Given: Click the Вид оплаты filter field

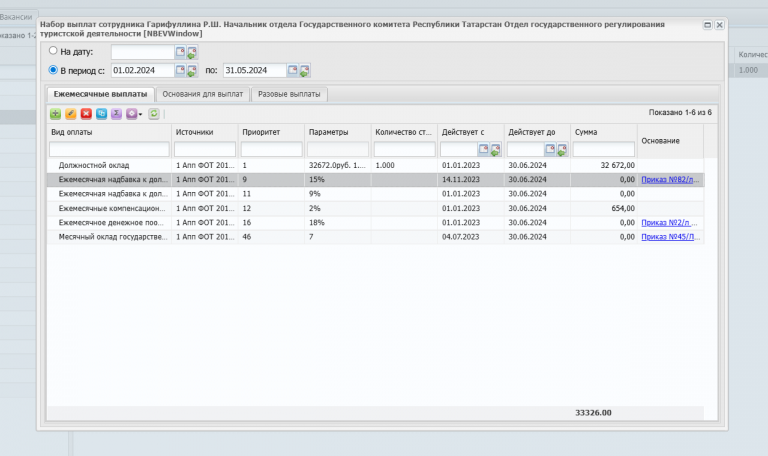Looking at the screenshot, I should click(109, 149).
